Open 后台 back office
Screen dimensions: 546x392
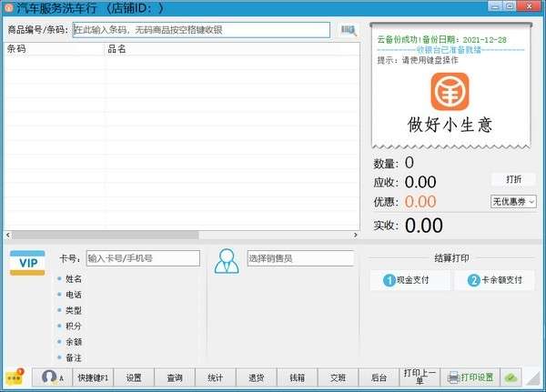tap(379, 377)
